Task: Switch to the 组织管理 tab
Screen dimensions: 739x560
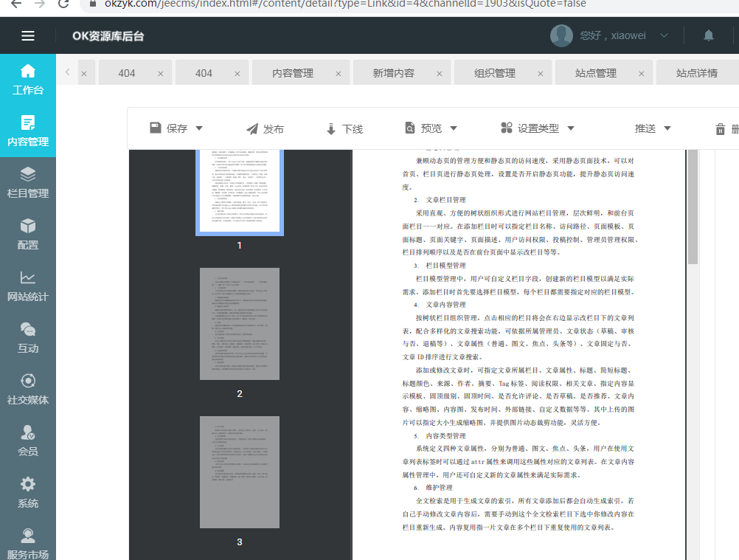Action: [495, 73]
